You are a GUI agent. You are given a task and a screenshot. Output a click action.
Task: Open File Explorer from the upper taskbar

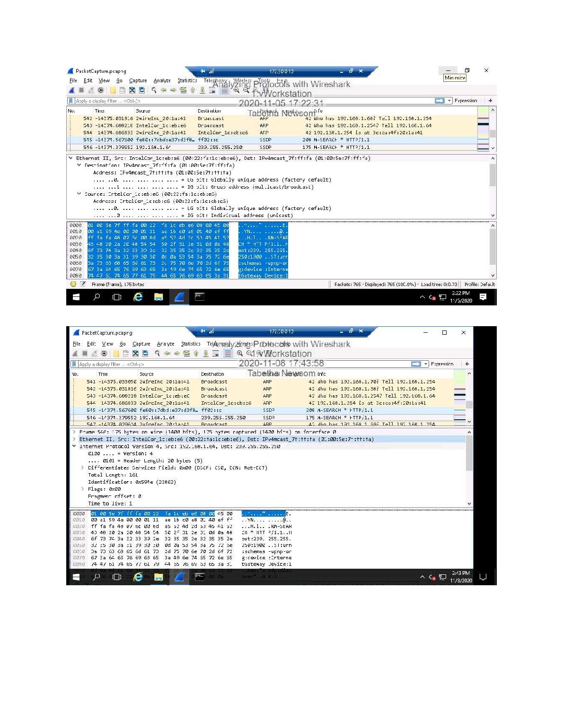click(x=158, y=297)
